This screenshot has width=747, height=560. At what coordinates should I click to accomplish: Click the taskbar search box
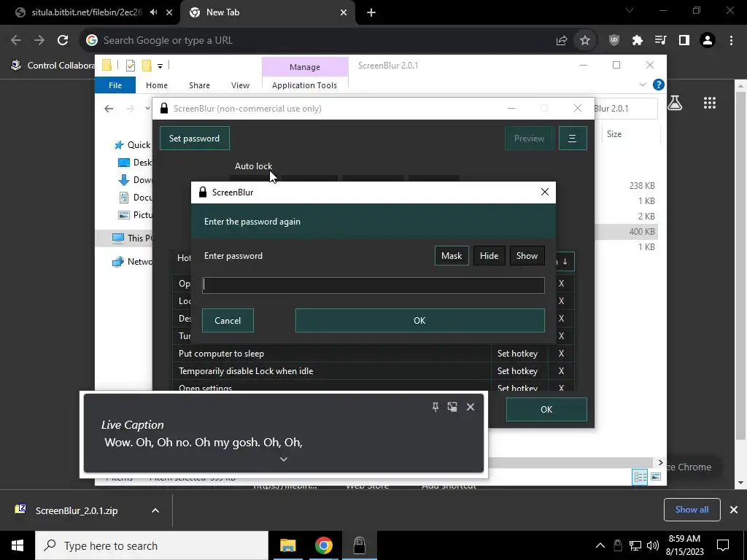pyautogui.click(x=152, y=545)
